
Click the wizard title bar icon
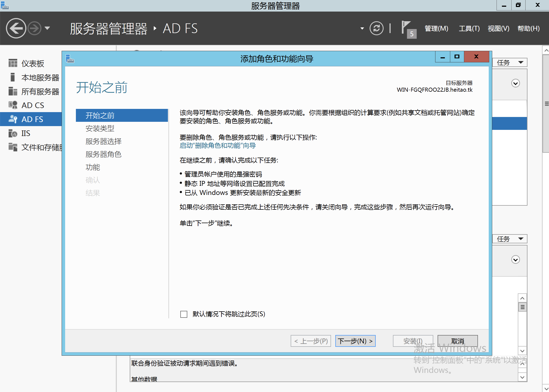70,59
